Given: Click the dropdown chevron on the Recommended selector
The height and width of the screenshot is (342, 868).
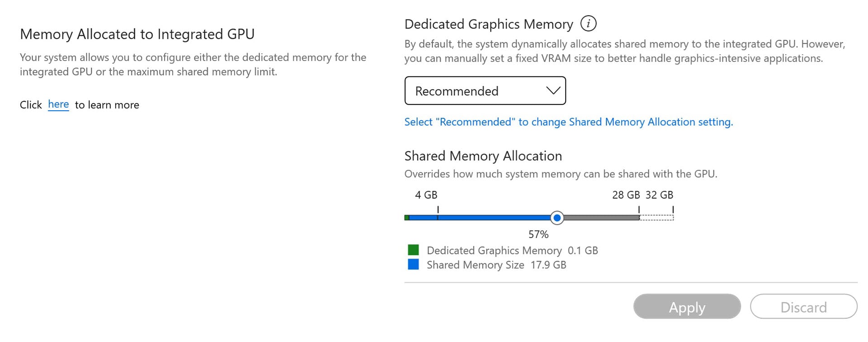Looking at the screenshot, I should tap(552, 91).
